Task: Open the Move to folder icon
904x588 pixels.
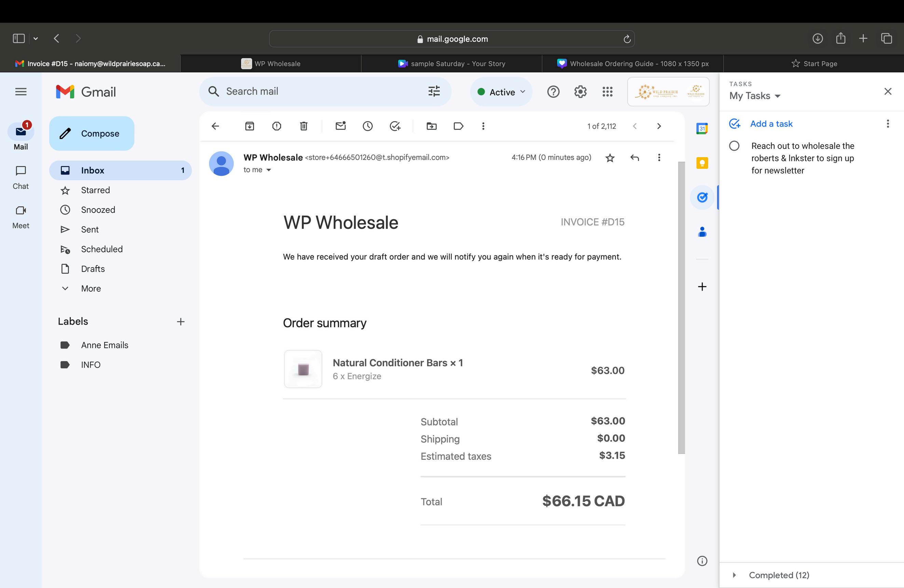Action: coord(432,126)
